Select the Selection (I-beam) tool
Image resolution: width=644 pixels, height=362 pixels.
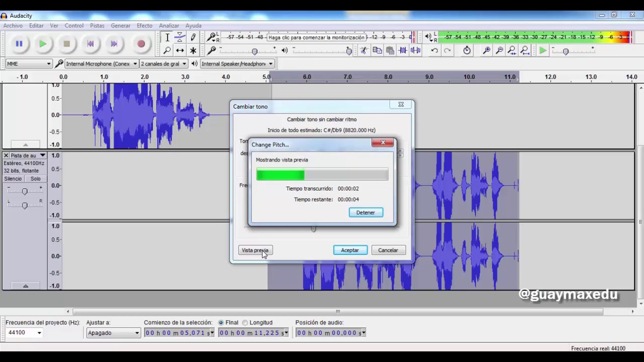(167, 38)
